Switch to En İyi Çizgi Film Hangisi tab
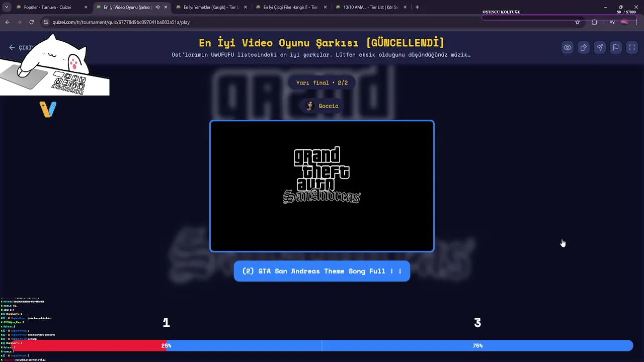The image size is (644, 362). pos(290,8)
